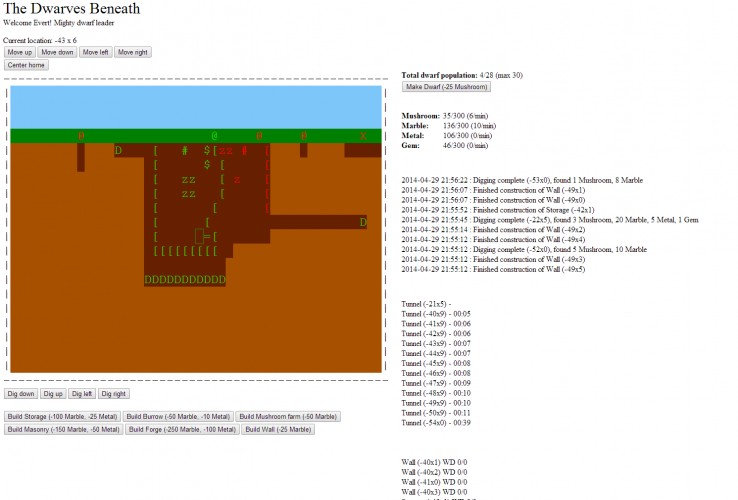Screen dimensions: 738x500
Task: Click the Dig down button
Action: click(21, 394)
